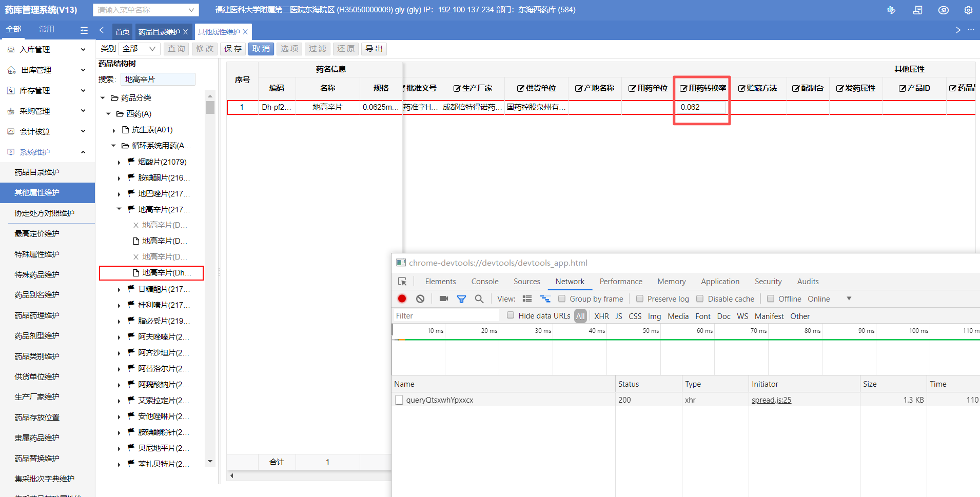980x497 pixels.
Task: Click the 用药转换率 cell showing 0.062
Action: [702, 107]
